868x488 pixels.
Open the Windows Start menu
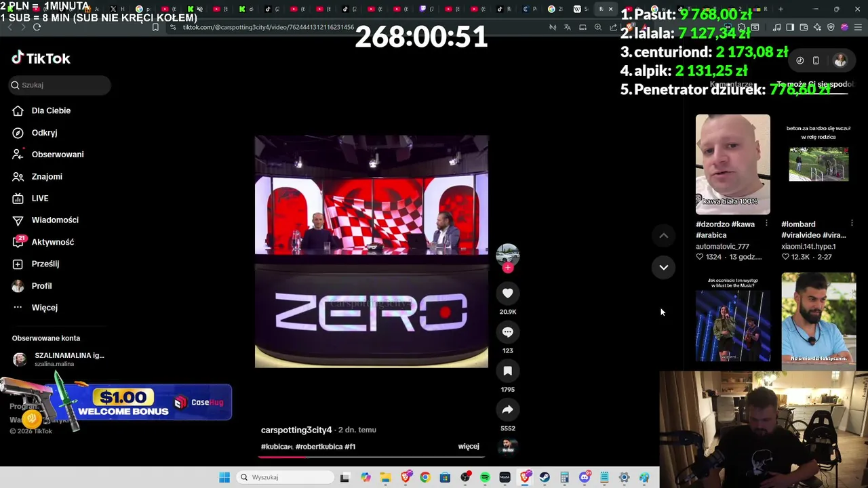(224, 477)
